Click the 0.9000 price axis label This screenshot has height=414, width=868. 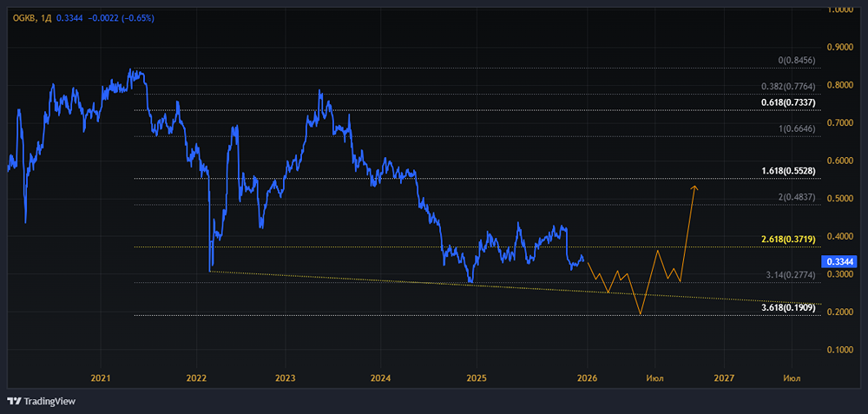pyautogui.click(x=838, y=48)
